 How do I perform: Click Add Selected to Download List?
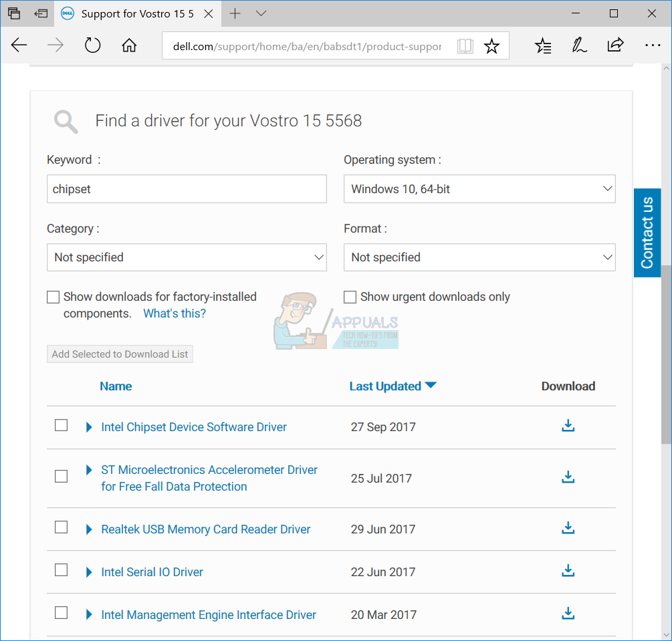click(120, 354)
